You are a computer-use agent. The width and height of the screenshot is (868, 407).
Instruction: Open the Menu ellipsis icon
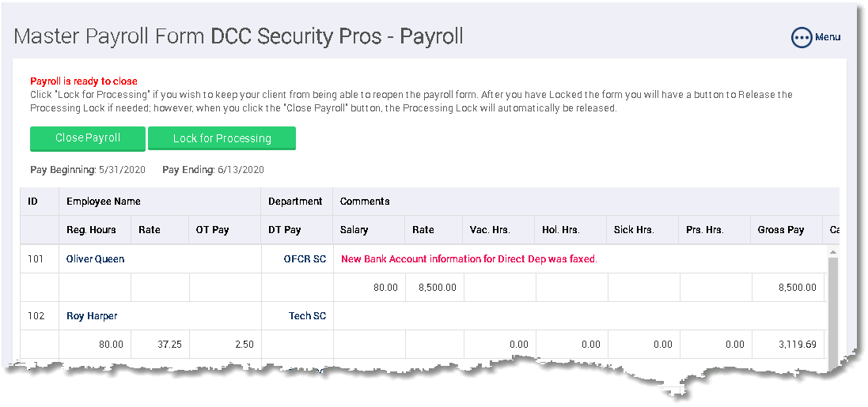tap(801, 38)
